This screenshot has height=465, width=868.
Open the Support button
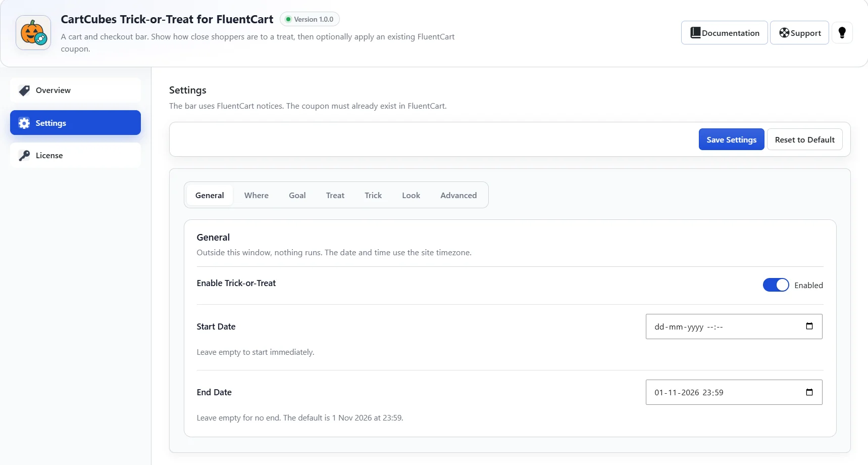click(x=799, y=33)
